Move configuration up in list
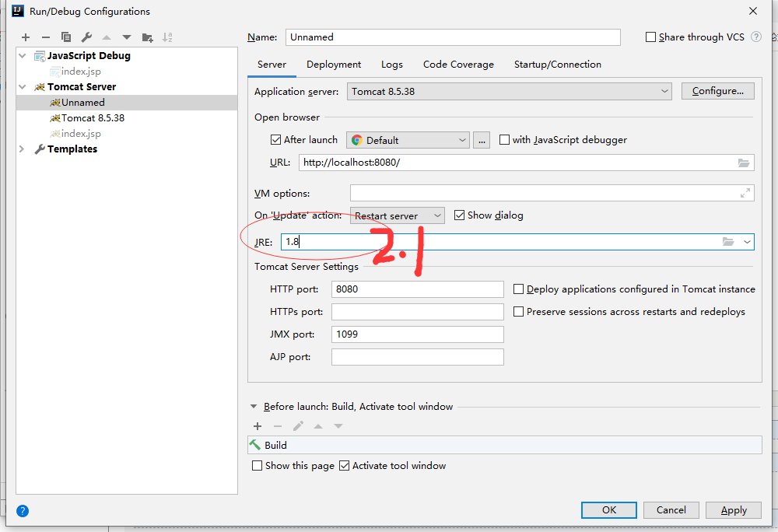 pos(107,37)
